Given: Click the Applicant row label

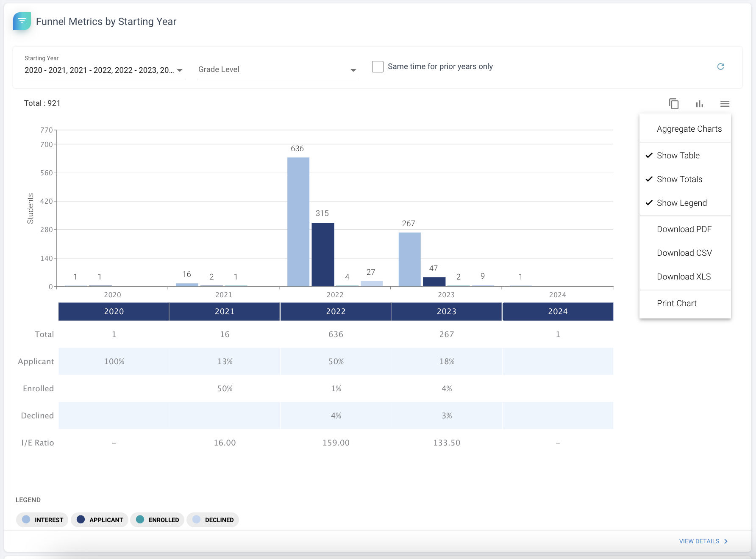Looking at the screenshot, I should [x=36, y=361].
